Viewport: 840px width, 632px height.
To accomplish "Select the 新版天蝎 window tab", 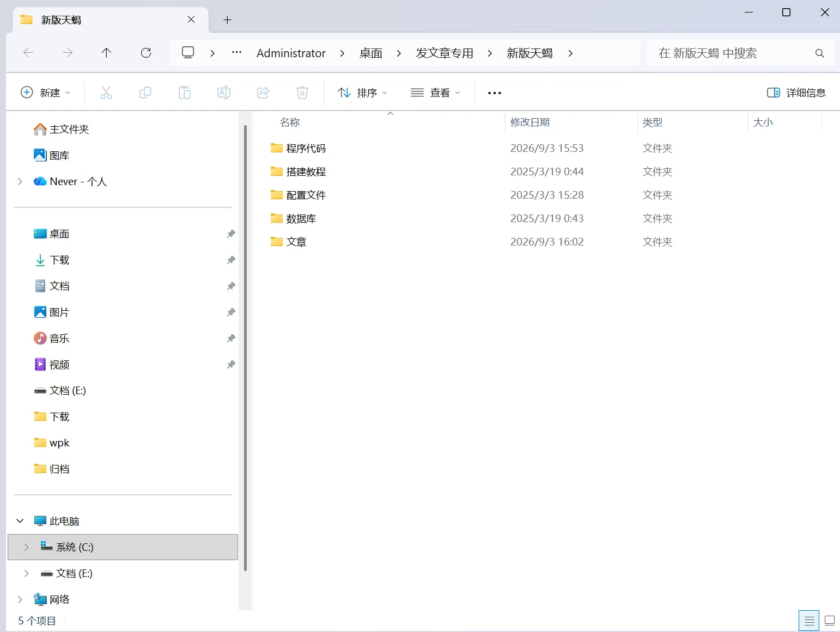I will pos(111,20).
